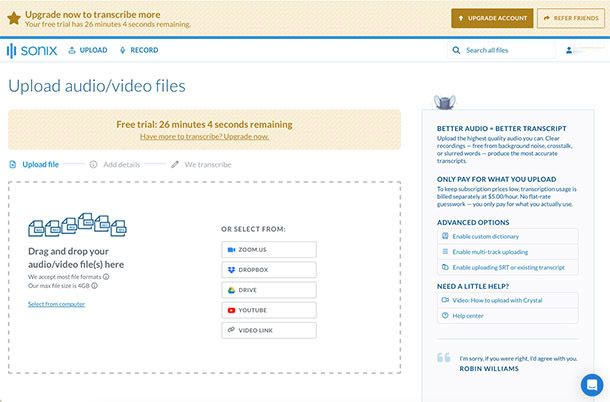The width and height of the screenshot is (610, 402).
Task: Click the chain link icon on Video Link
Action: click(x=231, y=330)
